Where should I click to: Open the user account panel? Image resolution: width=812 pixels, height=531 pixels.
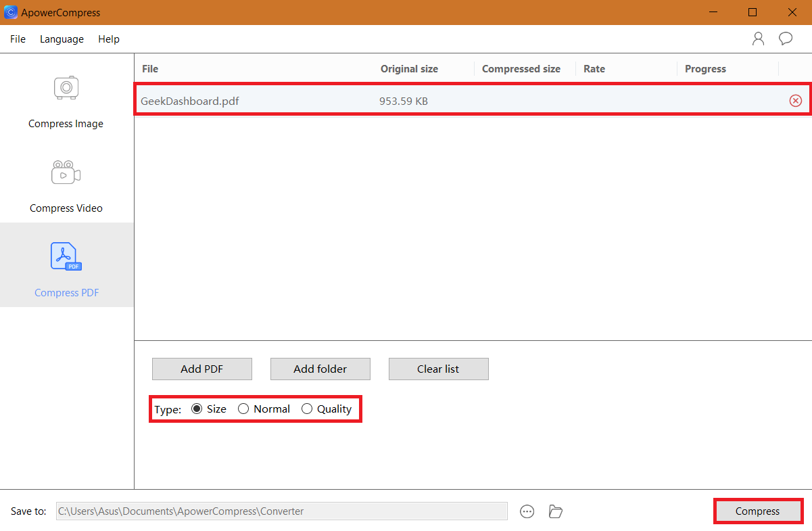[758, 39]
